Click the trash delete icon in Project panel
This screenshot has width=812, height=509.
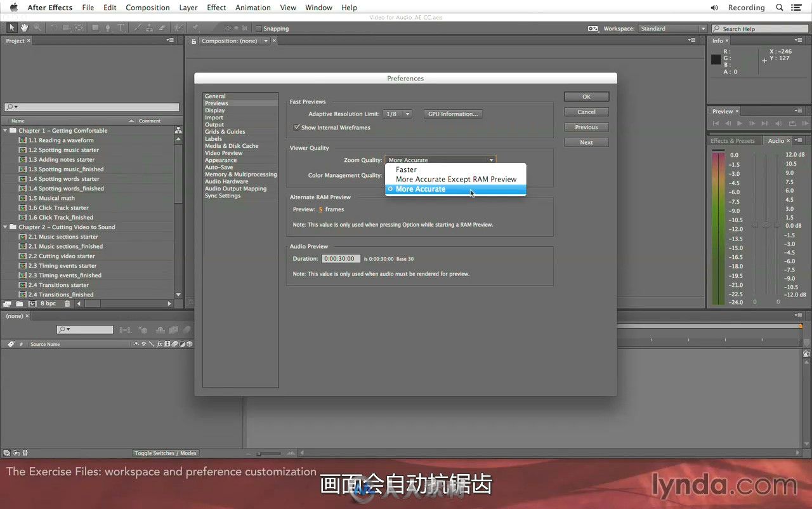pyautogui.click(x=67, y=304)
